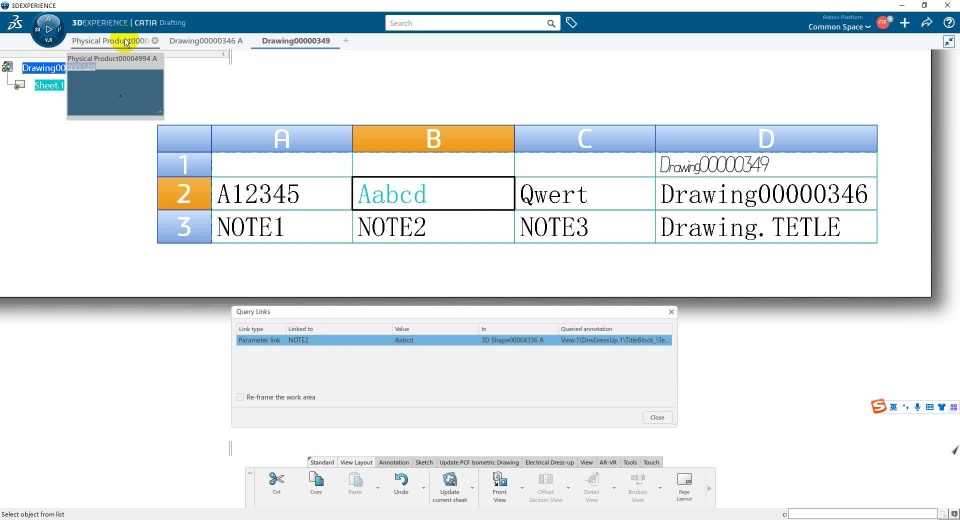
Task: Toggle IME Chinese/English mode character
Action: point(893,407)
